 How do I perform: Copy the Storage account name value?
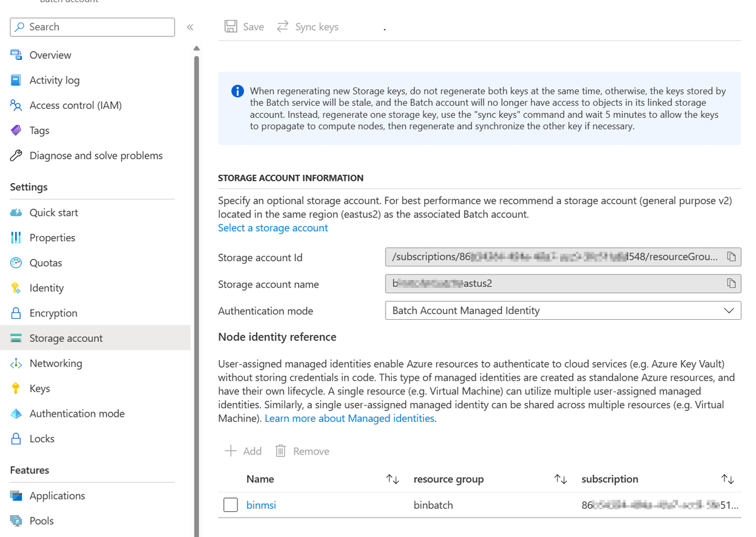click(x=731, y=283)
